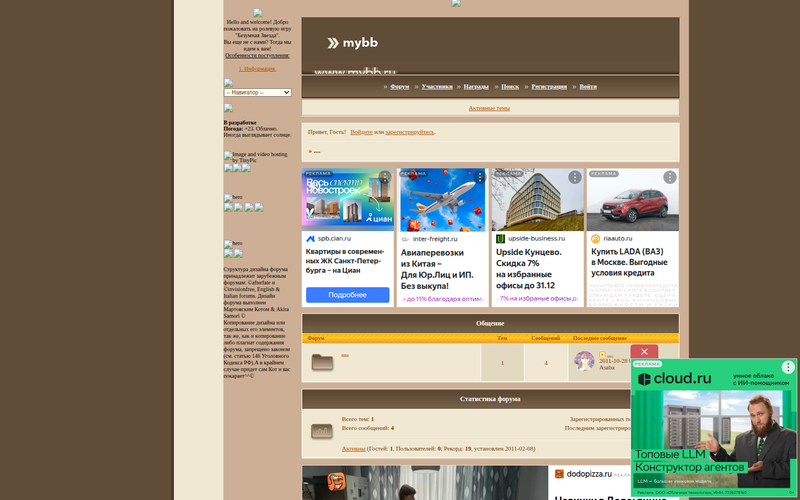
Task: Click the Asaba user avatar
Action: pos(584,361)
